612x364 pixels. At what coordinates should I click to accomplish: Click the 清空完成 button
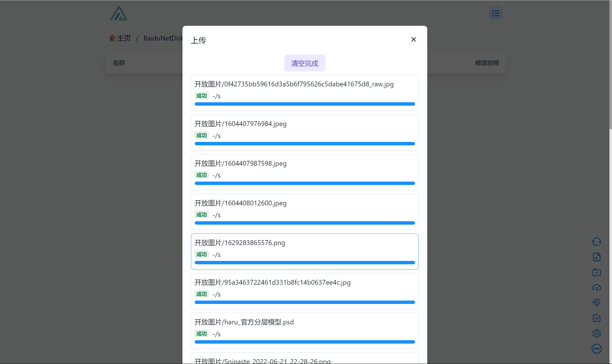pyautogui.click(x=305, y=63)
